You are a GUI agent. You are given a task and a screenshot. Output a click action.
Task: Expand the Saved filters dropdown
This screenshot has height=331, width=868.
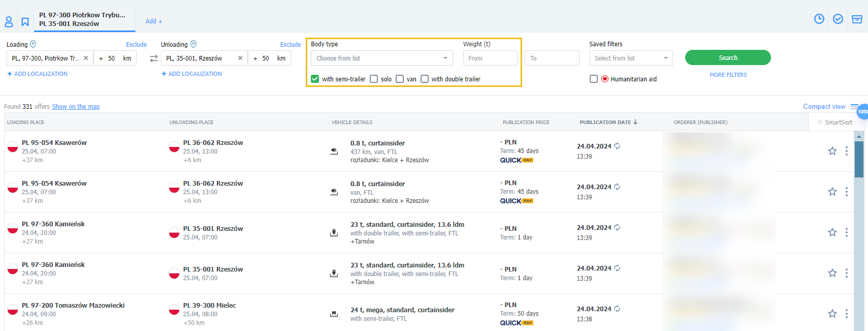point(630,58)
